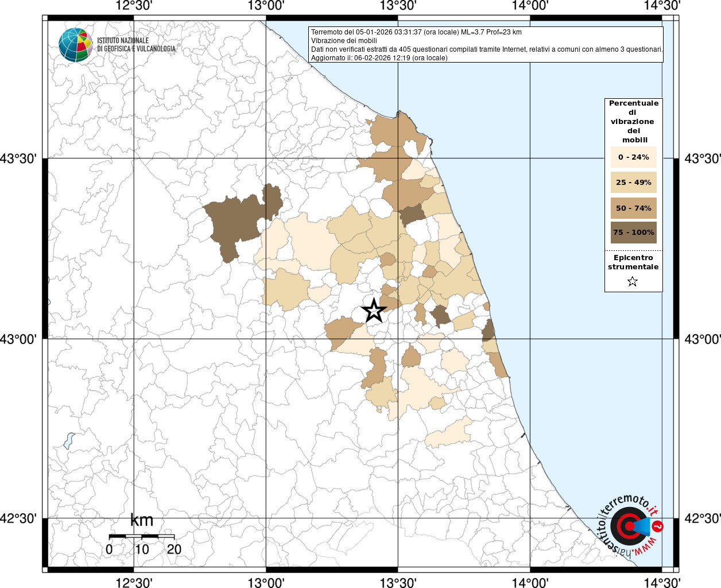Select the 0 - 24% legend swatch
This screenshot has width=721, height=588.
[634, 157]
